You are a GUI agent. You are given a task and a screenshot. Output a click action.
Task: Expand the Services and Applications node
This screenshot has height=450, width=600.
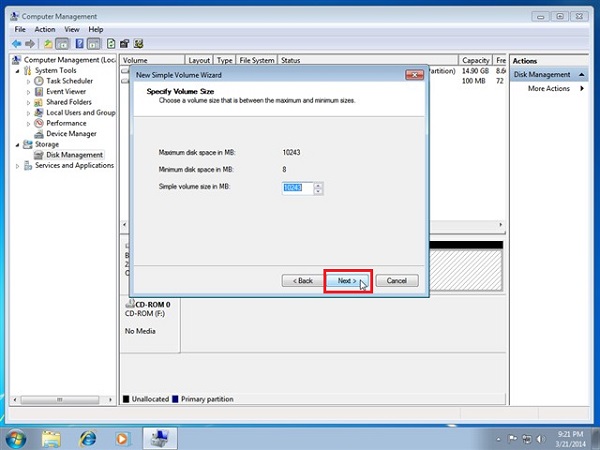pos(16,166)
